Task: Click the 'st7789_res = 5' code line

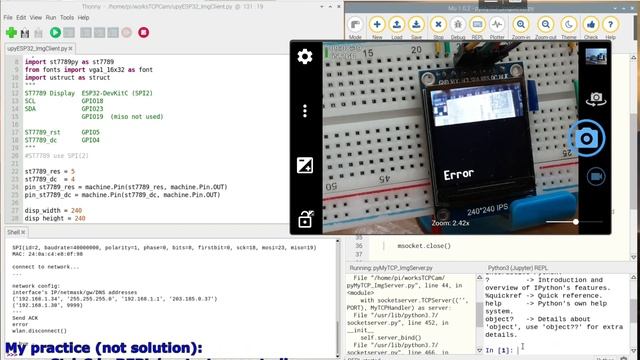Action: click(49, 171)
